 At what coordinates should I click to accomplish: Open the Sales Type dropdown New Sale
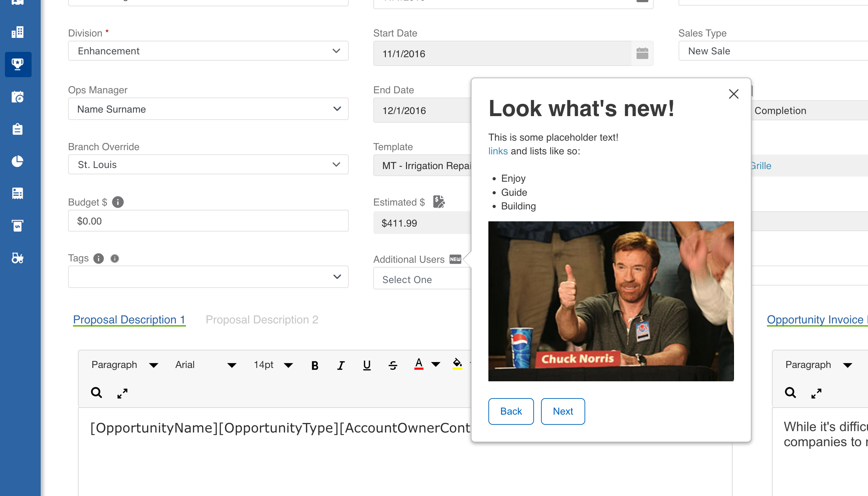773,51
